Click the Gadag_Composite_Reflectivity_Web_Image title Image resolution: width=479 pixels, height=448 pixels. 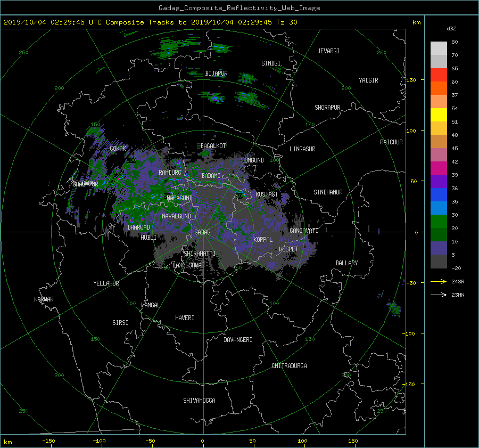coord(239,8)
